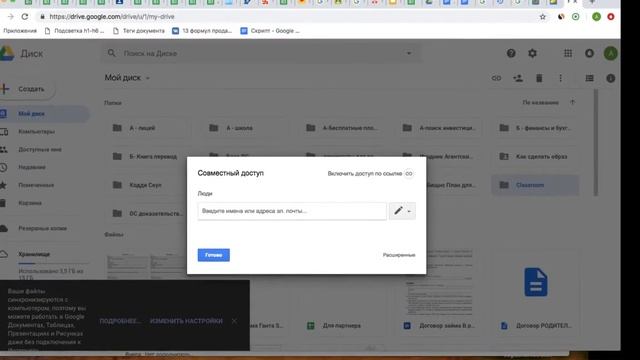Screen dimensions: 640x360
Task: Click ПОДРОБНЕЕ in the sync notification
Action: coord(120,321)
